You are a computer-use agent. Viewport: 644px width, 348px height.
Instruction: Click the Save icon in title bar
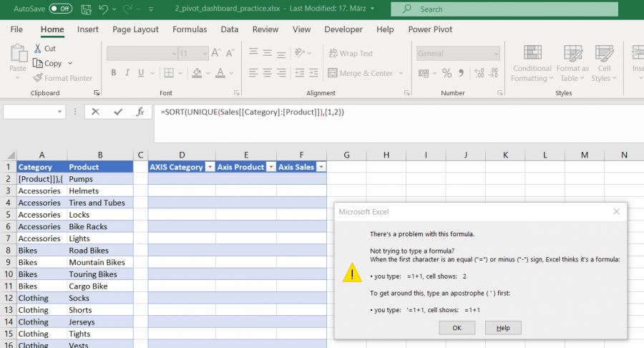tap(86, 9)
